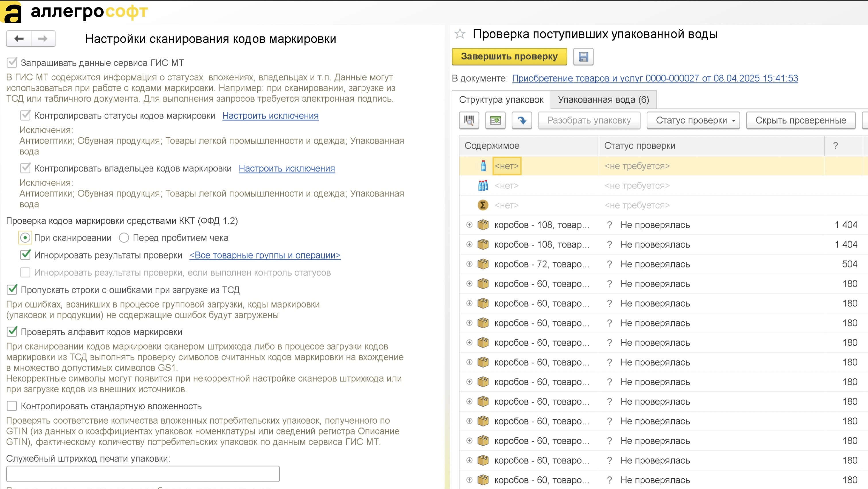Image resolution: width=868 pixels, height=489 pixels.
Task: Select highlighted '<нет>' cell in first row
Action: coord(507,166)
